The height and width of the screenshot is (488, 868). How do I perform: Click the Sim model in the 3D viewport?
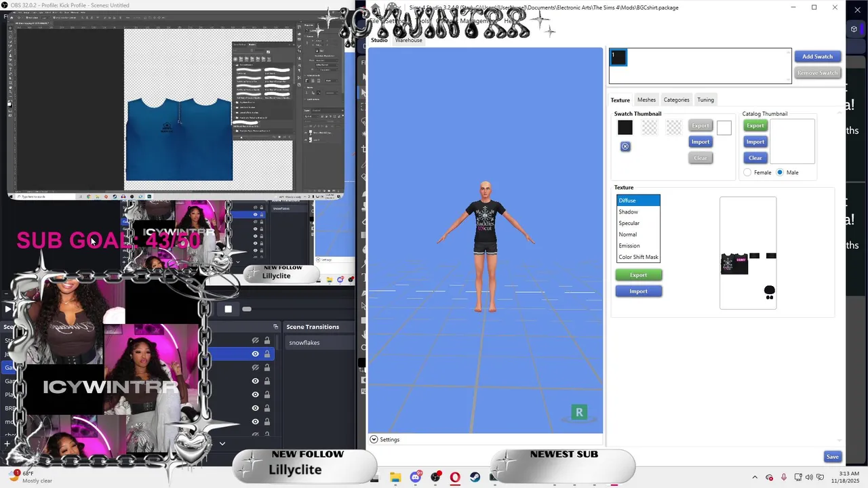486,247
